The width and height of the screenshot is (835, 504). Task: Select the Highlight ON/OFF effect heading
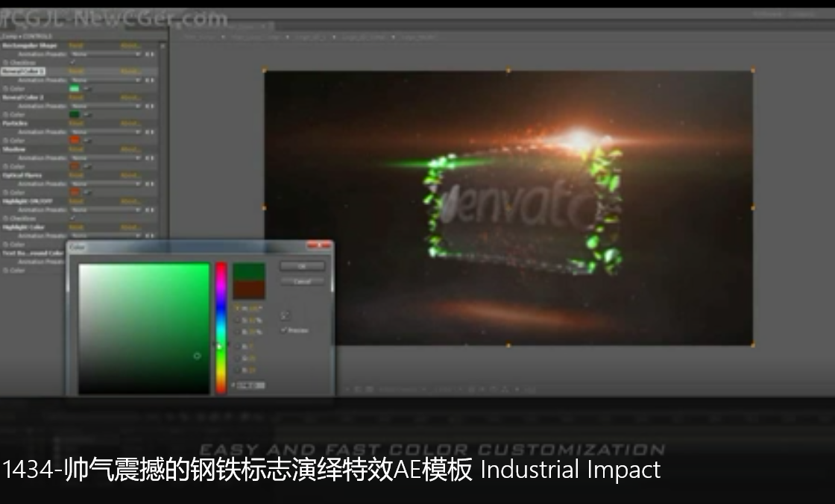27,201
